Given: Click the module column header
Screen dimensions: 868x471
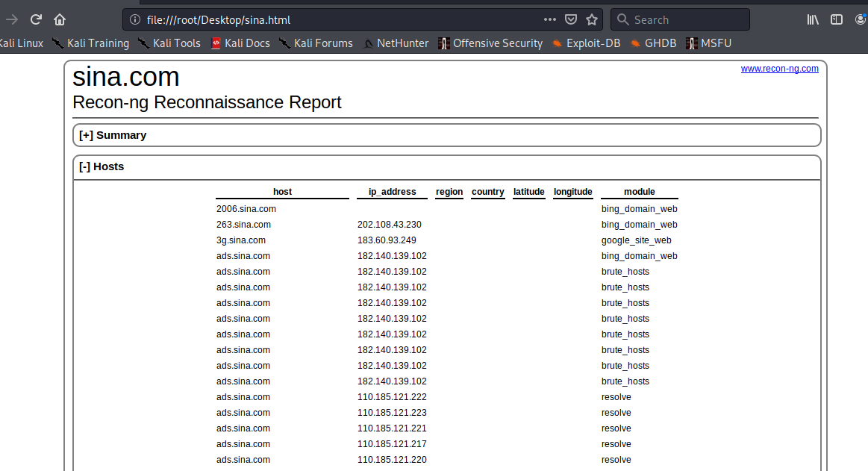Looking at the screenshot, I should 640,192.
